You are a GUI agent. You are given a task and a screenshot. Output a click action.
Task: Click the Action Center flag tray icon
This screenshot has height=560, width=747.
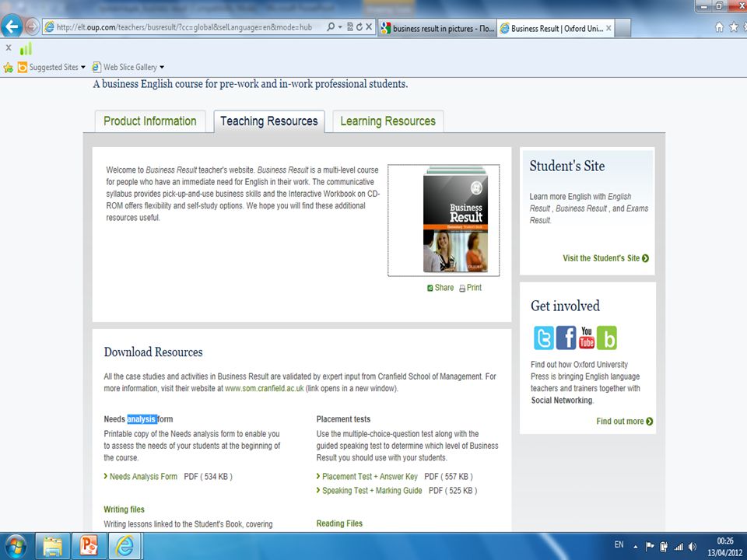(649, 547)
